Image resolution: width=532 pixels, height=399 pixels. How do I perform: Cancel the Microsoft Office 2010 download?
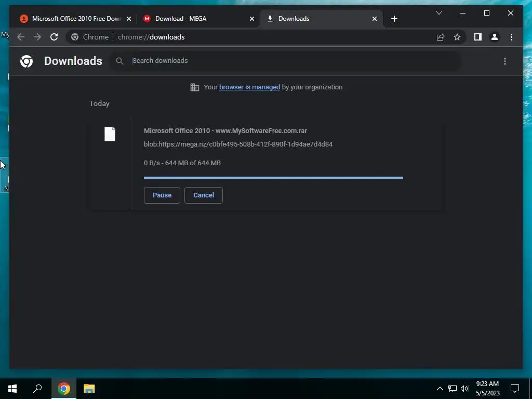tap(204, 195)
